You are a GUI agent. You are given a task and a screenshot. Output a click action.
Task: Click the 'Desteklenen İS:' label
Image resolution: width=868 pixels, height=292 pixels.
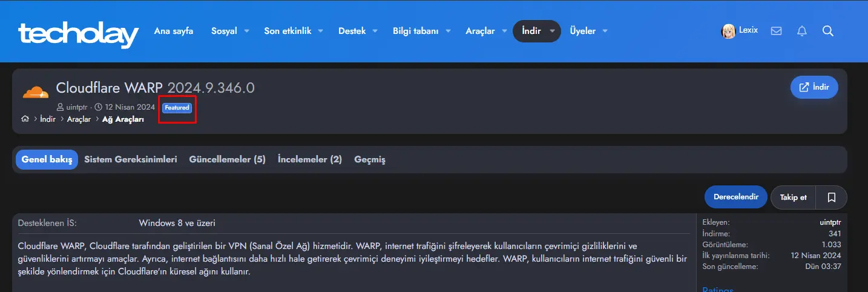47,223
